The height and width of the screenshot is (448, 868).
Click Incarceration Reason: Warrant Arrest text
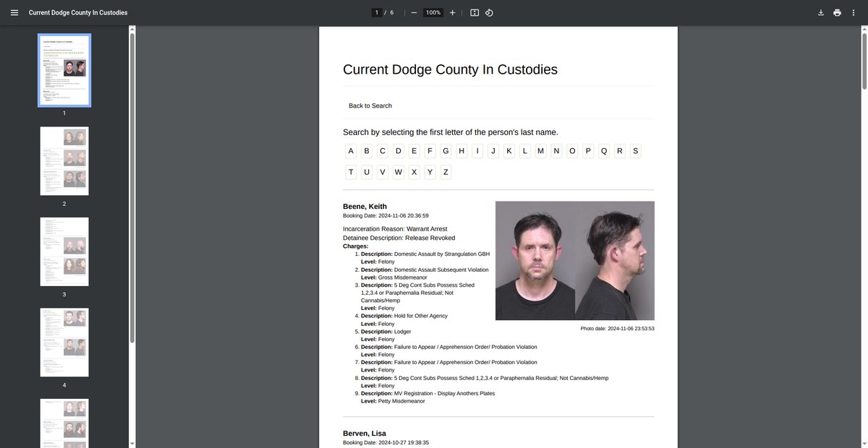(395, 229)
